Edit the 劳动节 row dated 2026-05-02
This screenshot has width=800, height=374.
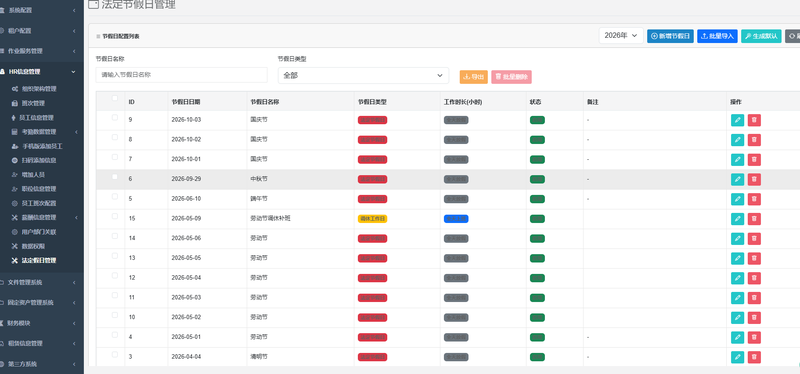(x=737, y=317)
